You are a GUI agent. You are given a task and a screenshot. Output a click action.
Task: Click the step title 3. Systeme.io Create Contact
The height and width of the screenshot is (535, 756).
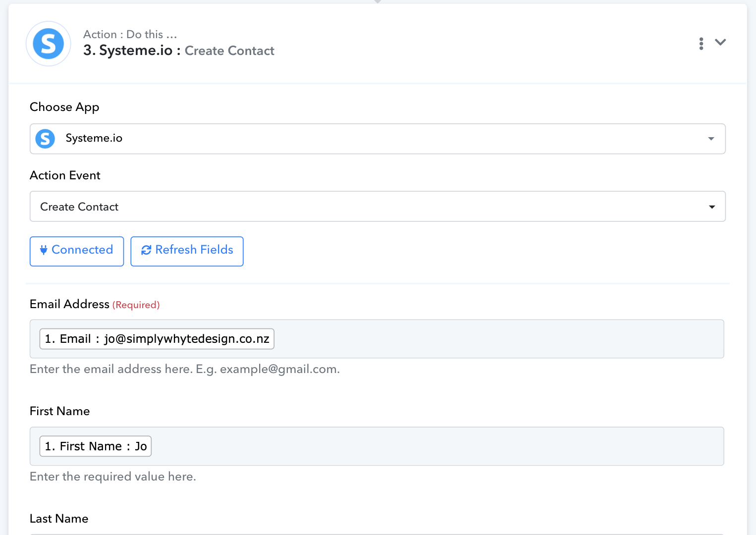click(x=179, y=51)
